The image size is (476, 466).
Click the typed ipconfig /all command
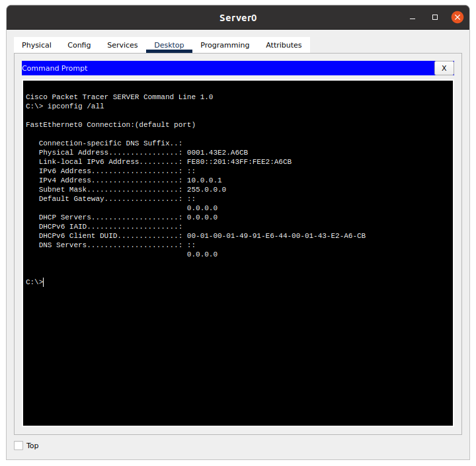tap(76, 106)
